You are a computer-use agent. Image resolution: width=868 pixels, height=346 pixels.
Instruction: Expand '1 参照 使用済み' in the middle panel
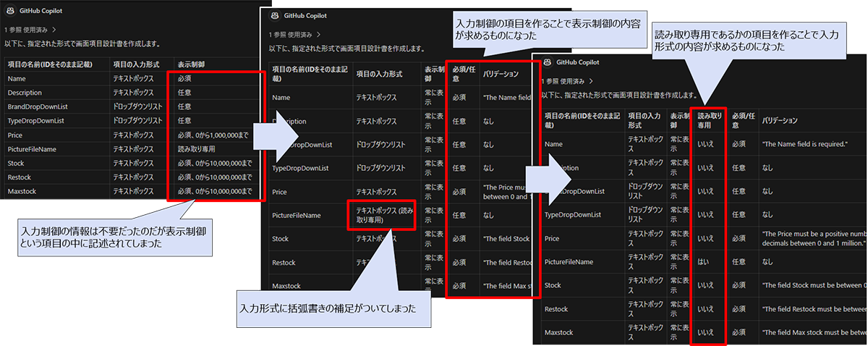[295, 34]
